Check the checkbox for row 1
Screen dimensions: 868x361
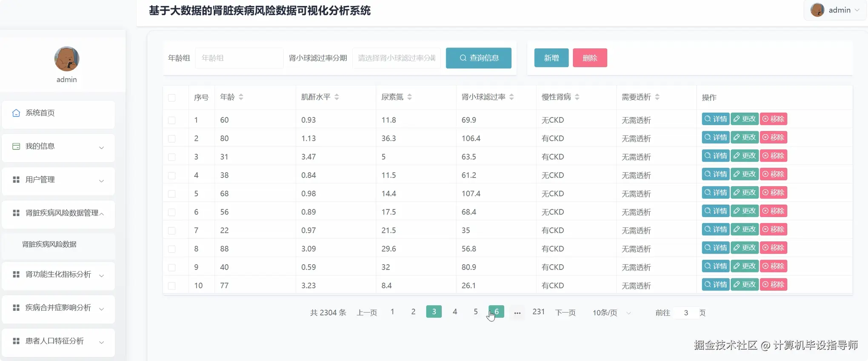[x=172, y=120]
